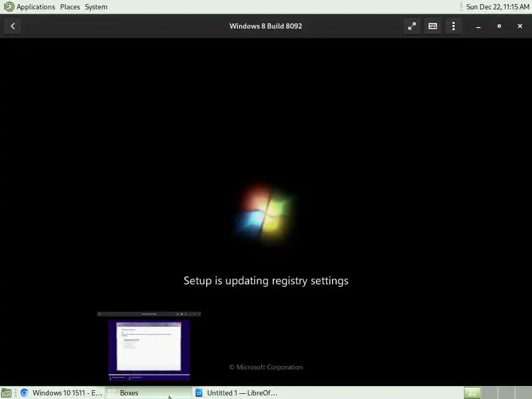Screen dimensions: 532x399
Task: Switch the virtual machine to fullscreen
Action: [412, 26]
